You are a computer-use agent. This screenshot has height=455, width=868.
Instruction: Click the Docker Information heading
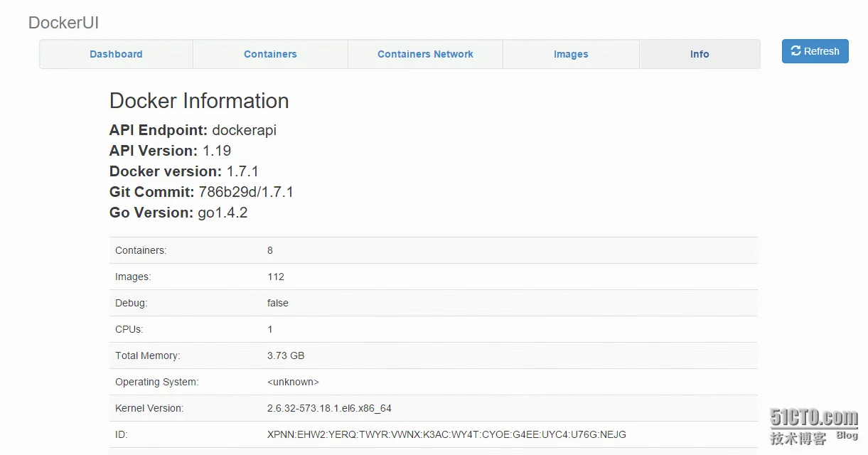tap(199, 100)
